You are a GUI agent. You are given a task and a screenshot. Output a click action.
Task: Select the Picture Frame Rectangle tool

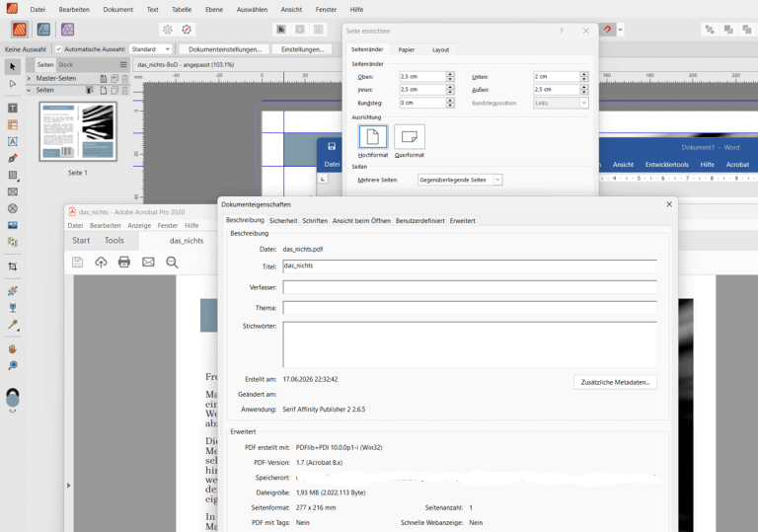tap(13, 191)
